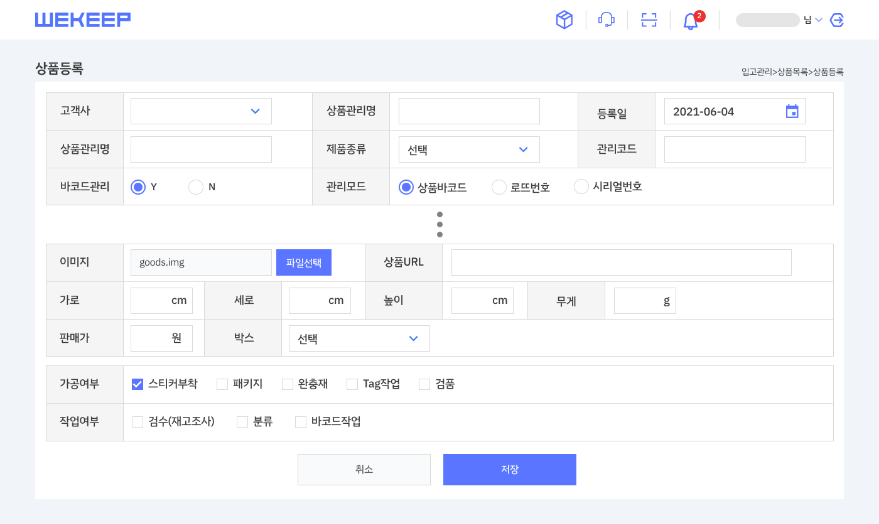879x524 pixels.
Task: Open the box package icon in header
Action: (564, 20)
